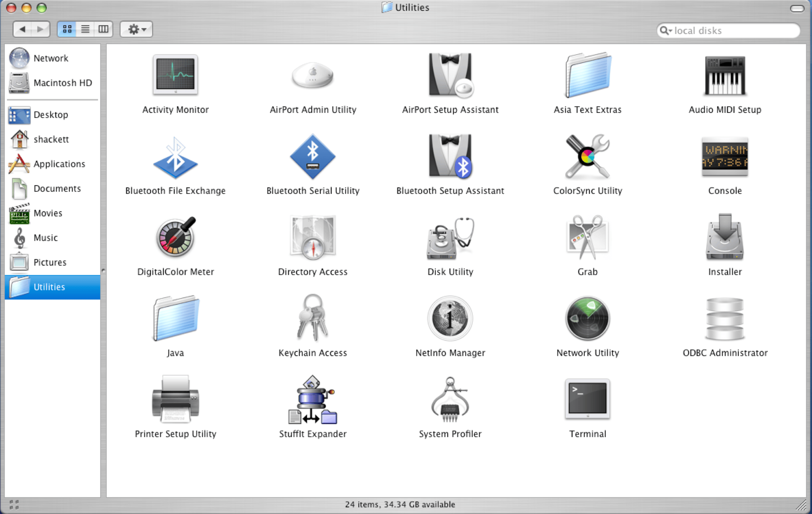The image size is (812, 514).
Task: Open the Activity Monitor app icon
Action: [175, 75]
